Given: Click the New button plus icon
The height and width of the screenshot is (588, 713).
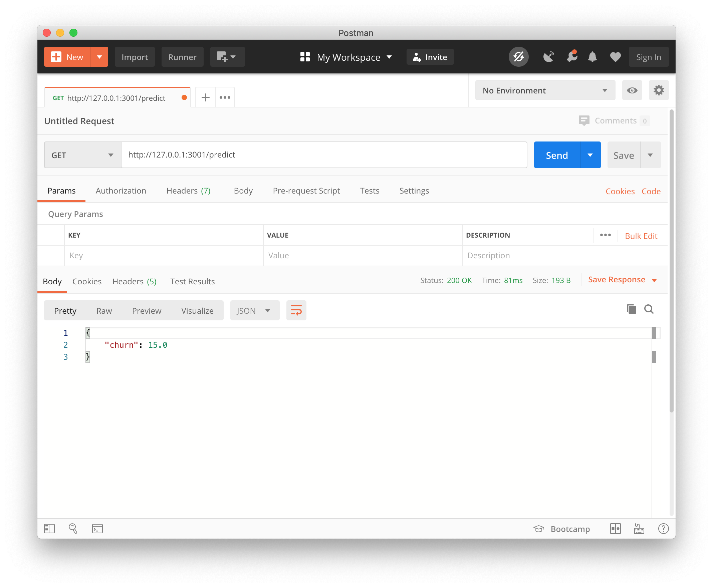Looking at the screenshot, I should pyautogui.click(x=56, y=57).
